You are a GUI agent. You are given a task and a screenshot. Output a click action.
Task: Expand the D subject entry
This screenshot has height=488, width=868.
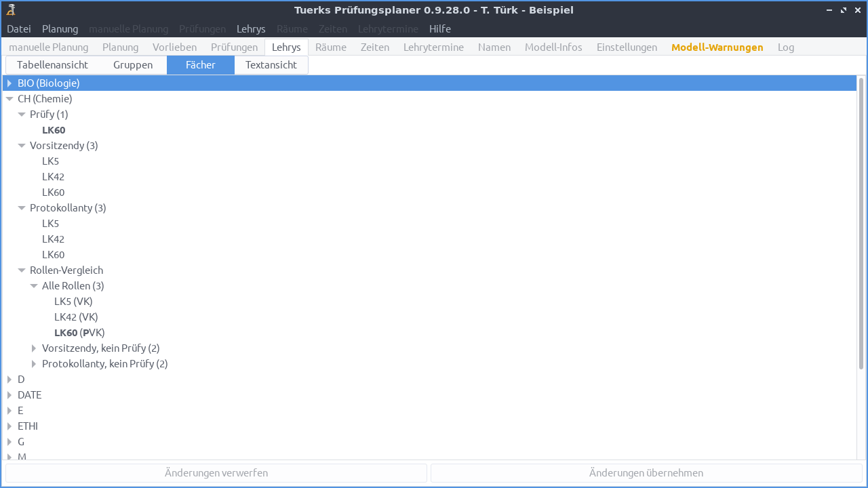coord(9,379)
